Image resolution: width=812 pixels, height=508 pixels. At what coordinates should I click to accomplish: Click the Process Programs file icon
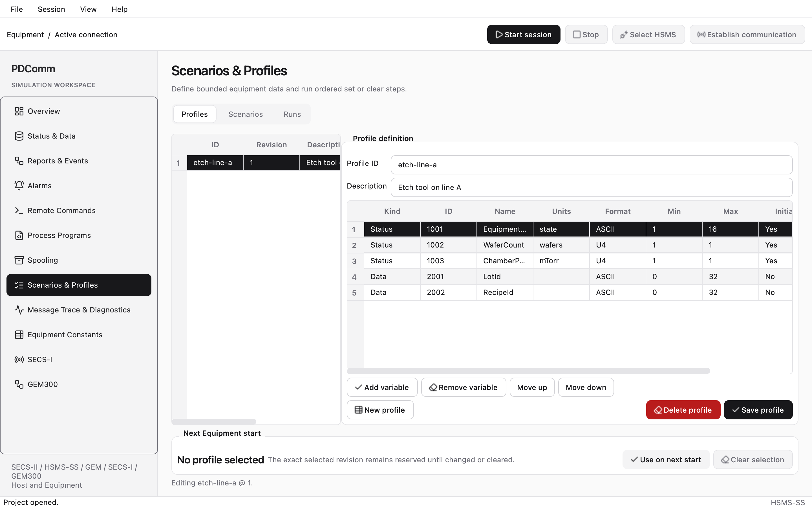pos(19,236)
